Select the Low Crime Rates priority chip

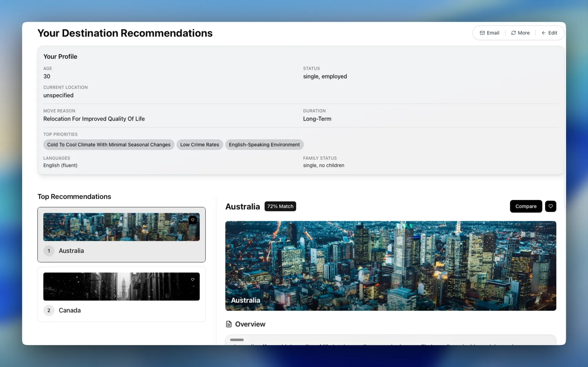pos(199,144)
